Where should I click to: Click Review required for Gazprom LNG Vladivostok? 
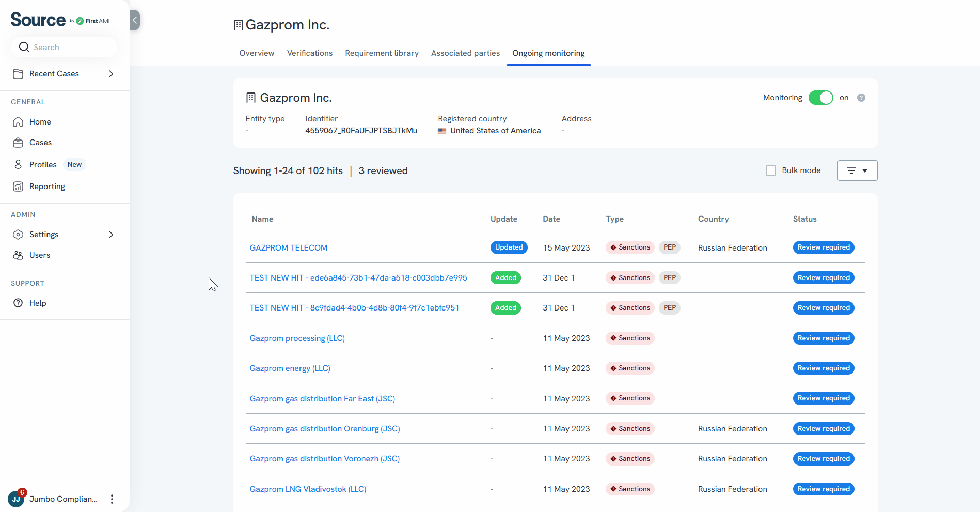click(824, 489)
